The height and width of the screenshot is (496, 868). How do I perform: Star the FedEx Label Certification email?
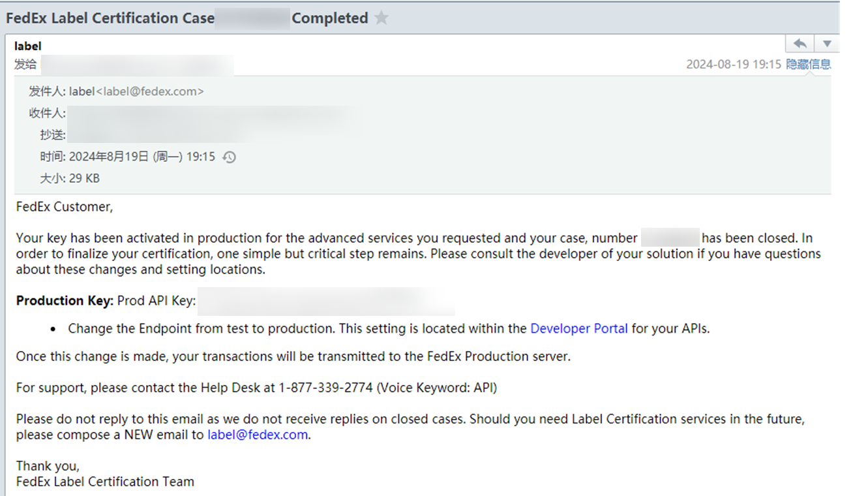tap(382, 18)
